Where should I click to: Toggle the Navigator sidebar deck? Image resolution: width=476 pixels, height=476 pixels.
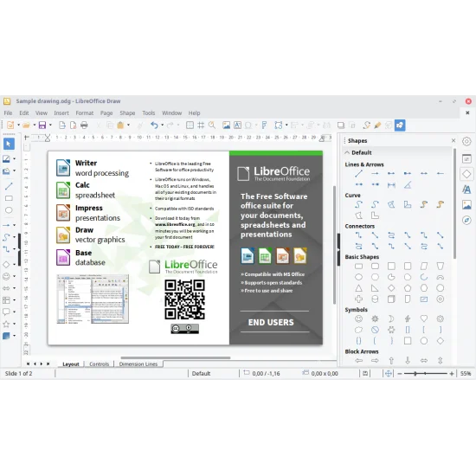click(x=466, y=220)
